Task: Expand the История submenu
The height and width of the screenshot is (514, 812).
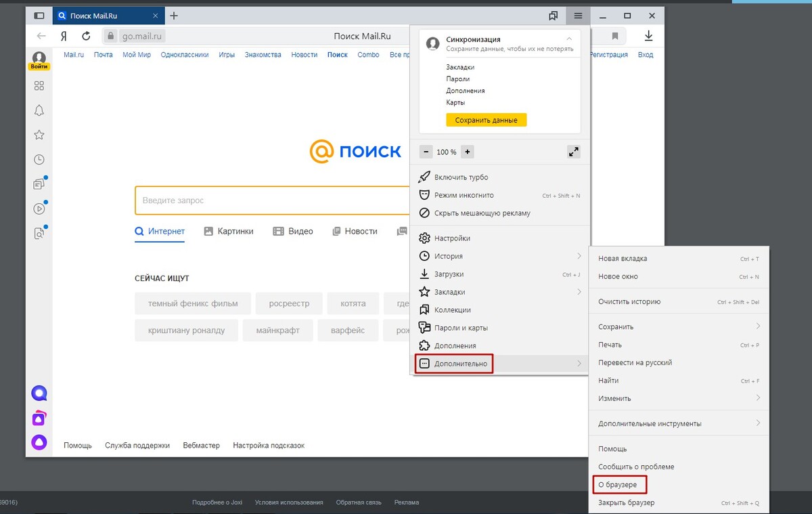Action: pos(579,256)
